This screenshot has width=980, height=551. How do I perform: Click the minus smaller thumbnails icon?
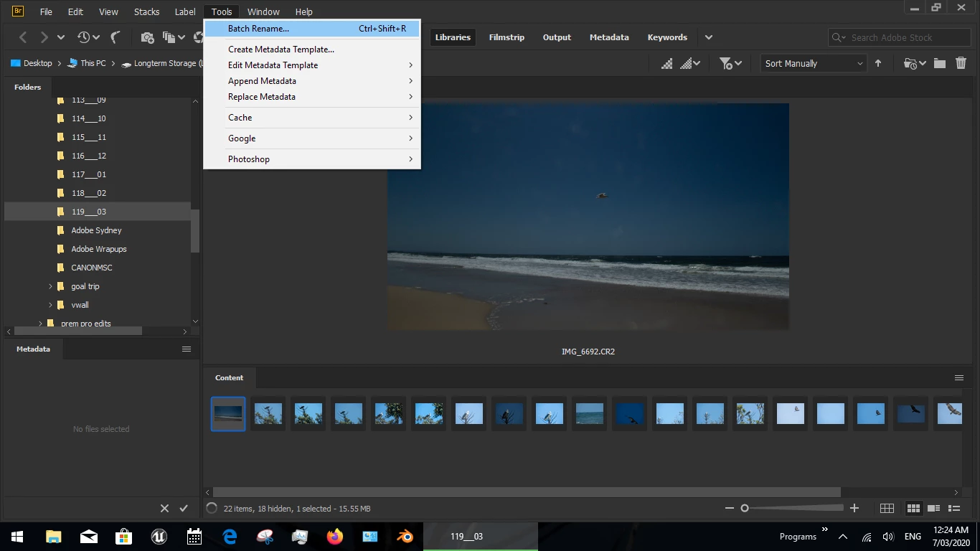(730, 508)
